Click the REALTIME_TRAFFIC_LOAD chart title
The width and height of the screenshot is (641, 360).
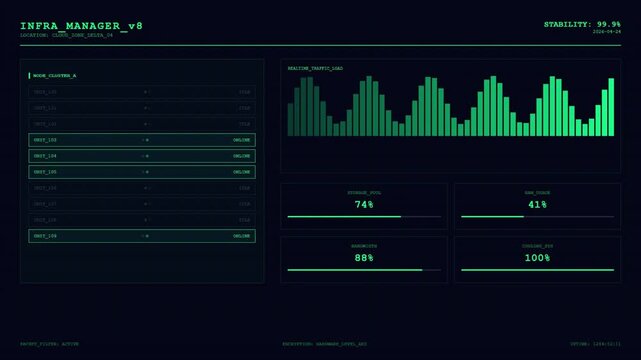click(x=315, y=68)
